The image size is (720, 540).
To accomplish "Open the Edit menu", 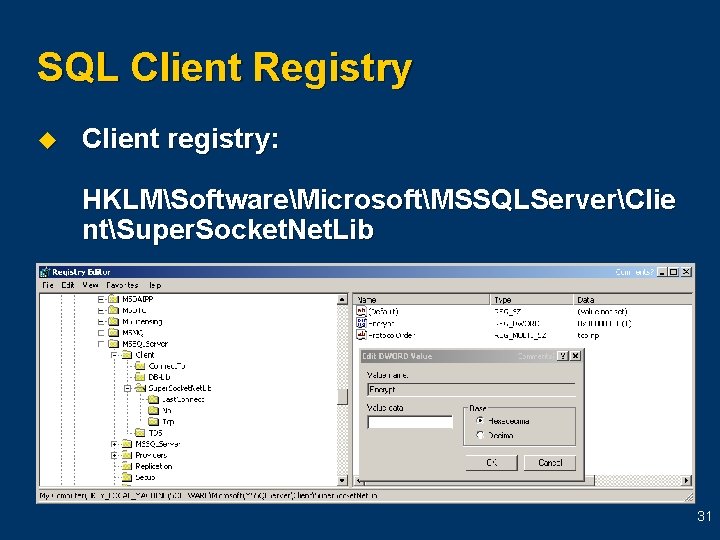I will click(x=68, y=285).
